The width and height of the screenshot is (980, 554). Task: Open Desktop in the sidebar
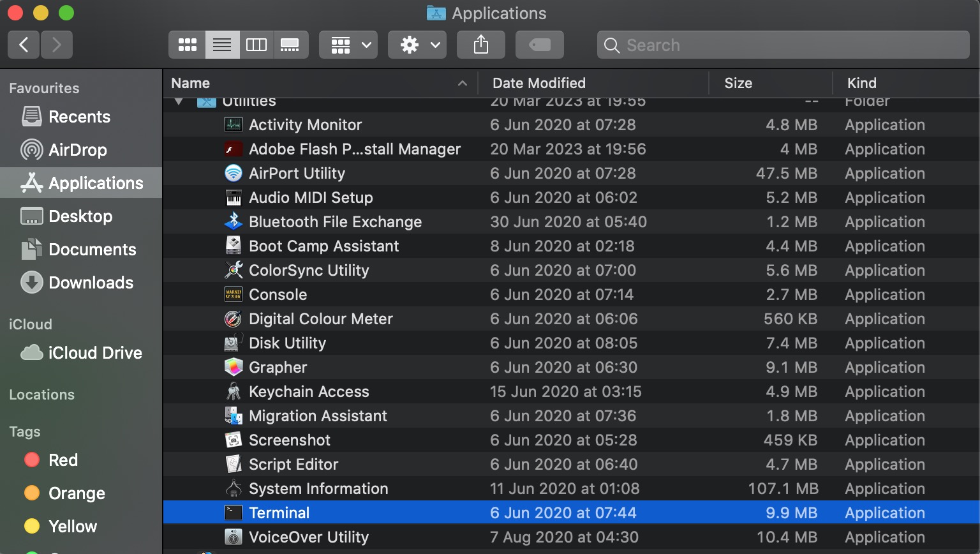tap(80, 216)
